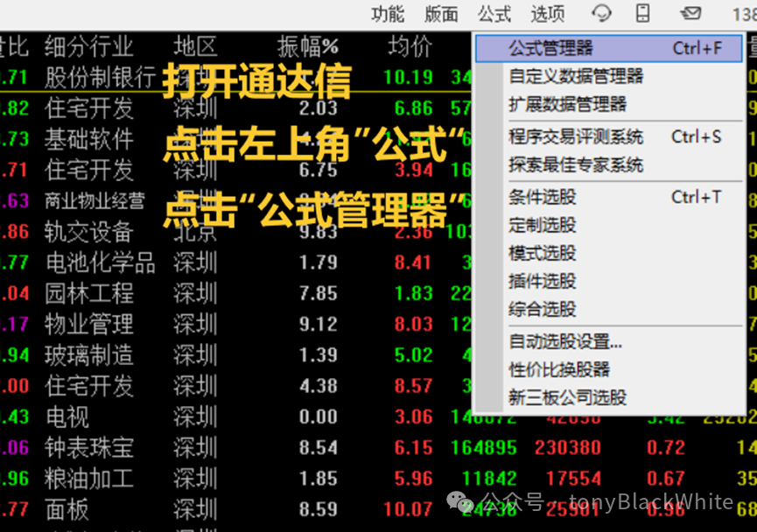Open the 公式 menu

coord(494,14)
